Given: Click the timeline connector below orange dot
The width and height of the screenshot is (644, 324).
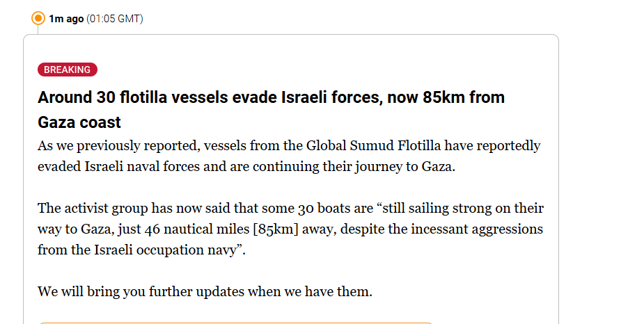Looking at the screenshot, I should (38, 31).
